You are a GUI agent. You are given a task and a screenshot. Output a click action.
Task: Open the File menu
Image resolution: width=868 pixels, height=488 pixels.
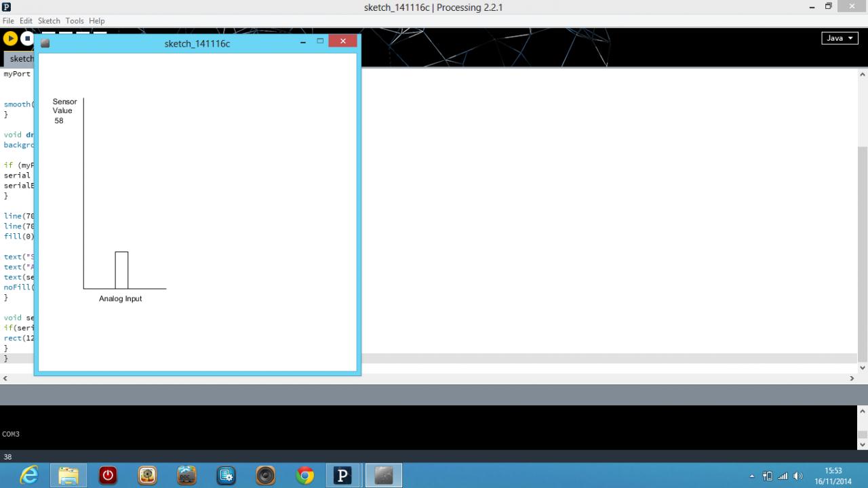[x=8, y=21]
